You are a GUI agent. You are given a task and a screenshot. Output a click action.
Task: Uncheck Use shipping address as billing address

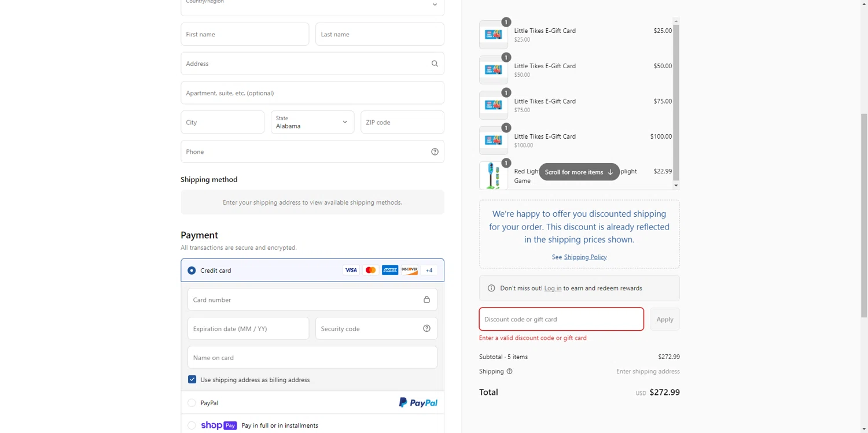(192, 379)
